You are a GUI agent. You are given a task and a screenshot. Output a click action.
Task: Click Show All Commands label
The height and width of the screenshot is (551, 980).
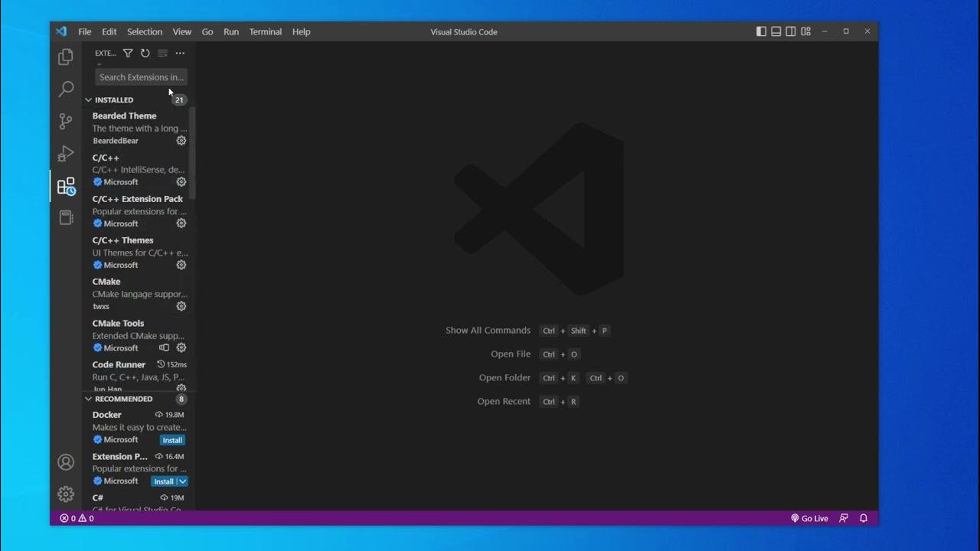click(488, 331)
